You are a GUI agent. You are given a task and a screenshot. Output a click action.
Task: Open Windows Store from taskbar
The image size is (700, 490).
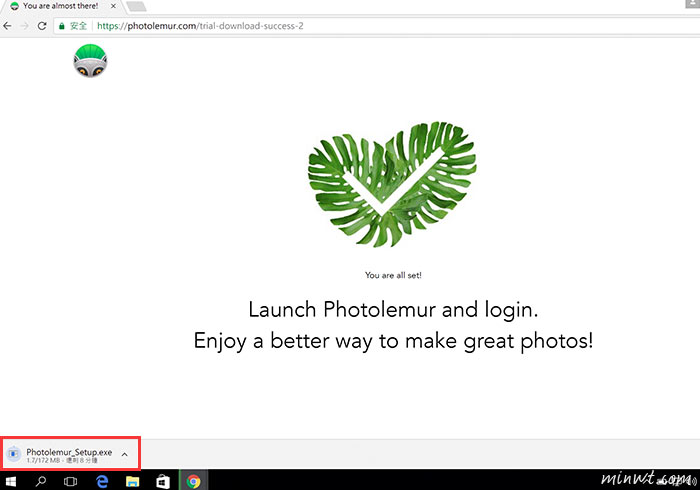163,481
